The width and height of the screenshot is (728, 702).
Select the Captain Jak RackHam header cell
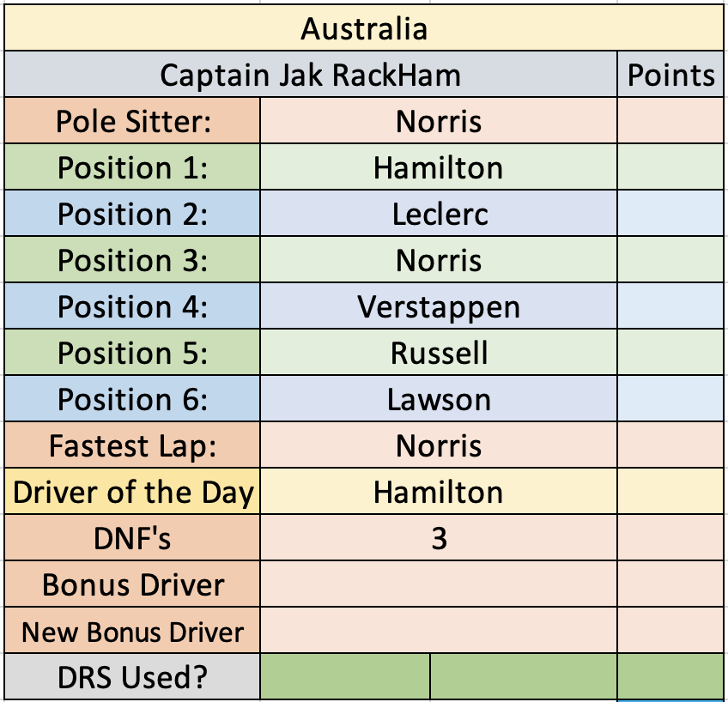[311, 75]
